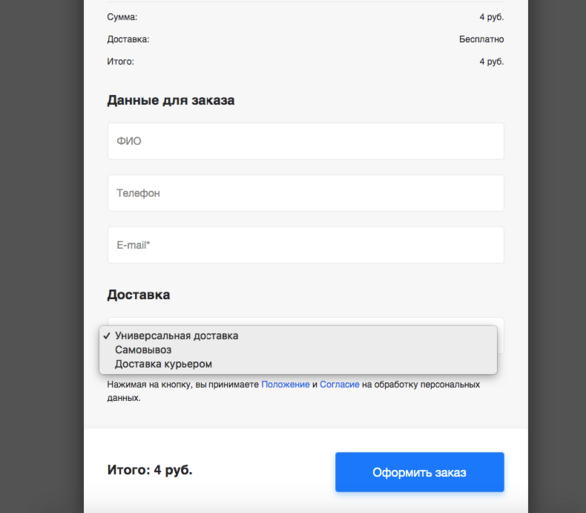Viewport: 586px width, 513px height.
Task: Click the personal data consent text данных.
Action: pyautogui.click(x=124, y=398)
